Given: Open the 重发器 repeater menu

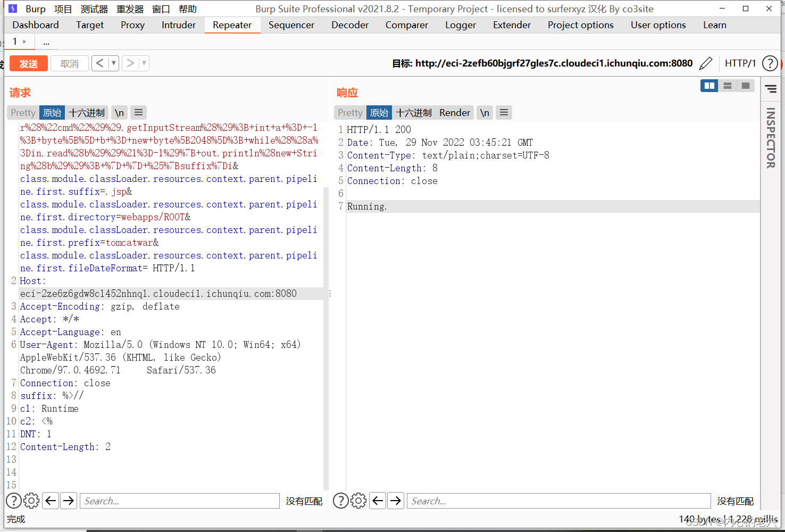Looking at the screenshot, I should (x=130, y=9).
